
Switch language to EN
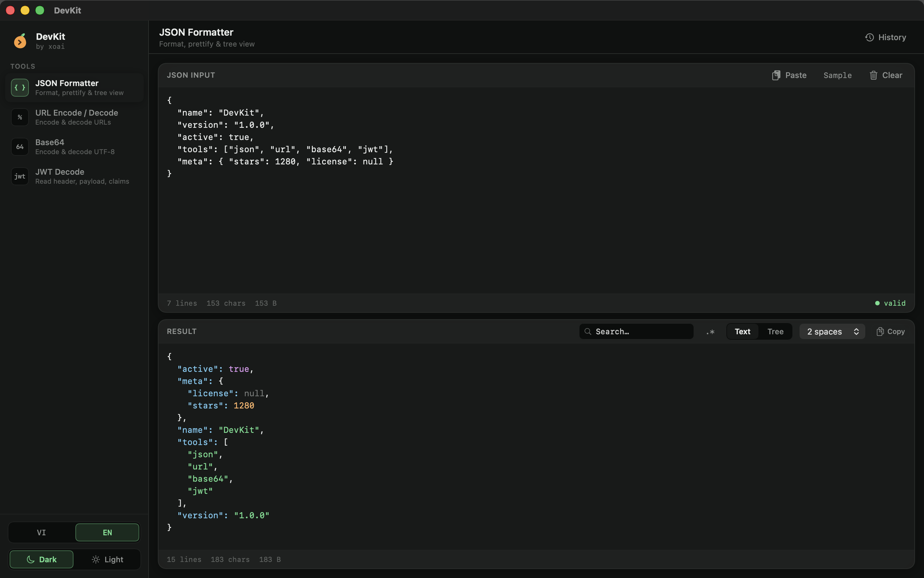pyautogui.click(x=107, y=532)
